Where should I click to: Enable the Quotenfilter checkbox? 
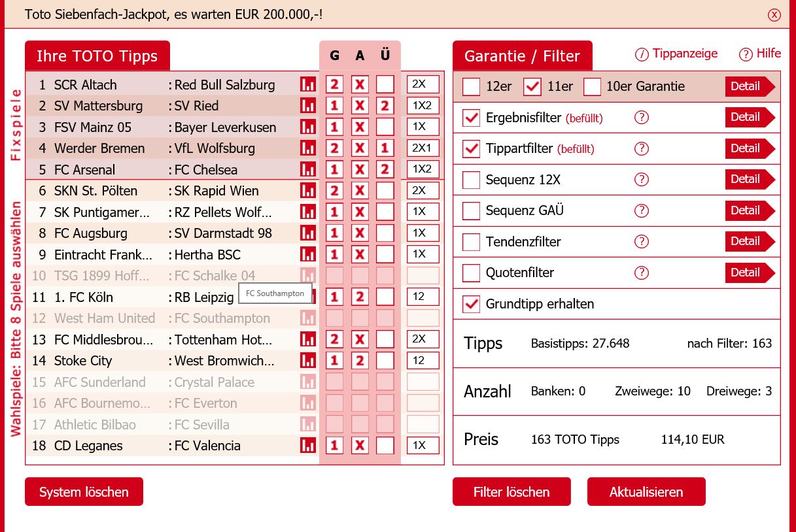471,273
